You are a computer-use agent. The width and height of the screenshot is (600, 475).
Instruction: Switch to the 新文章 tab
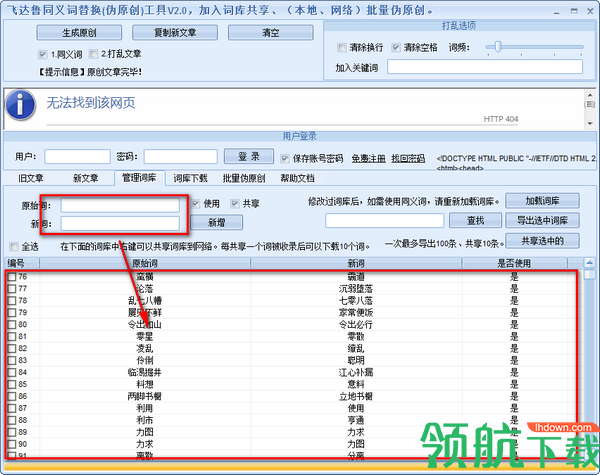[86, 178]
